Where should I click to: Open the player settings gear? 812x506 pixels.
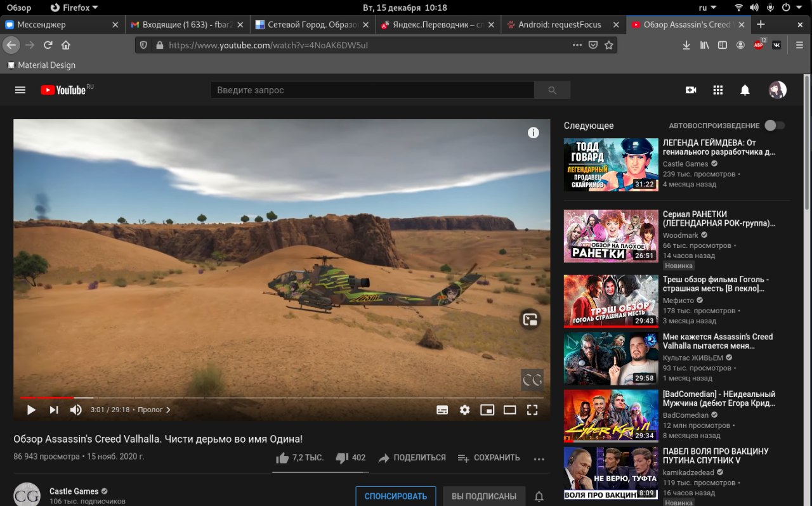(x=465, y=410)
